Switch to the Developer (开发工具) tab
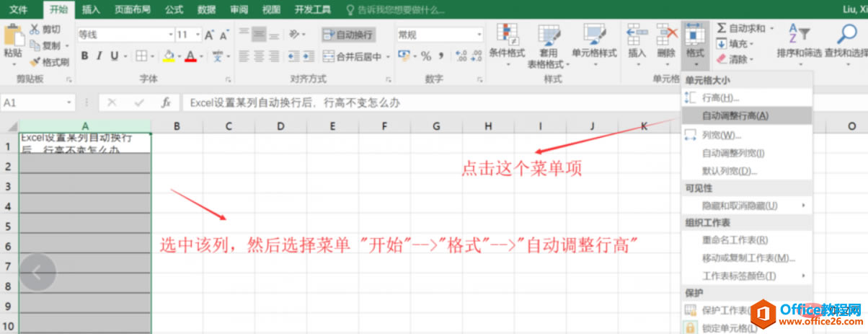868x334 pixels. click(313, 9)
